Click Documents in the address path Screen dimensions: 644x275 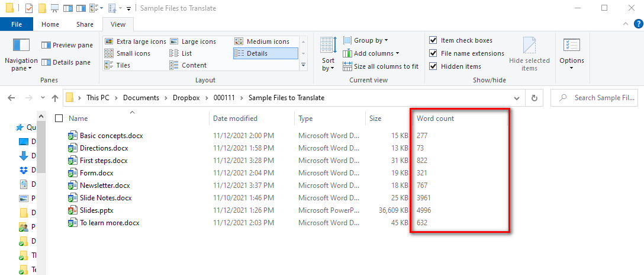point(141,98)
